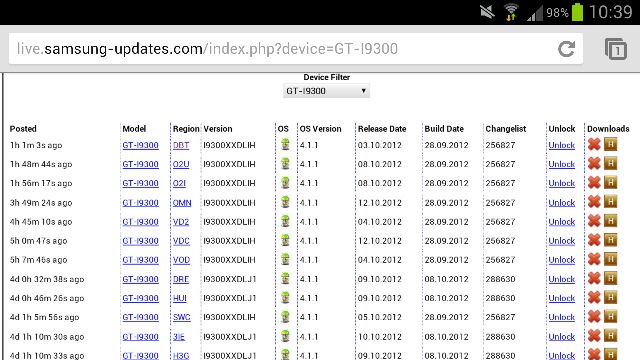Open the SWC region link
Viewport: 640px width, 360px height.
(x=182, y=318)
